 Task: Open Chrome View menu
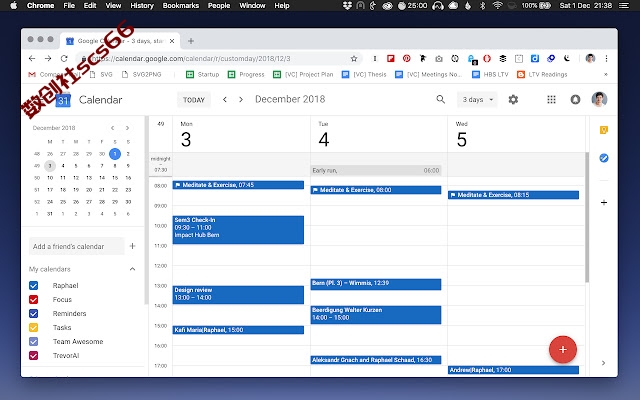tap(113, 5)
